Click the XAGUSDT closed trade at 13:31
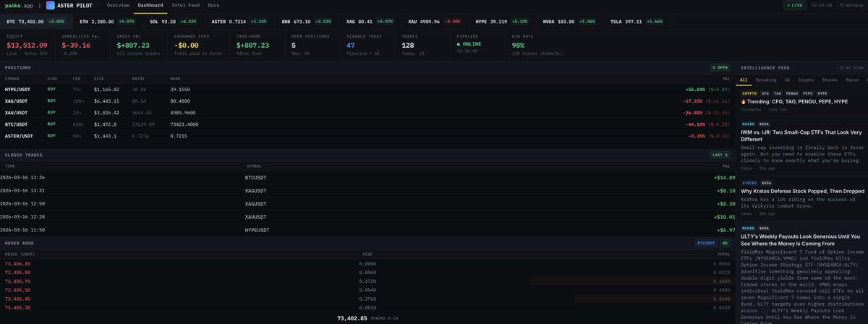Image resolution: width=868 pixels, height=324 pixels. 367,191
